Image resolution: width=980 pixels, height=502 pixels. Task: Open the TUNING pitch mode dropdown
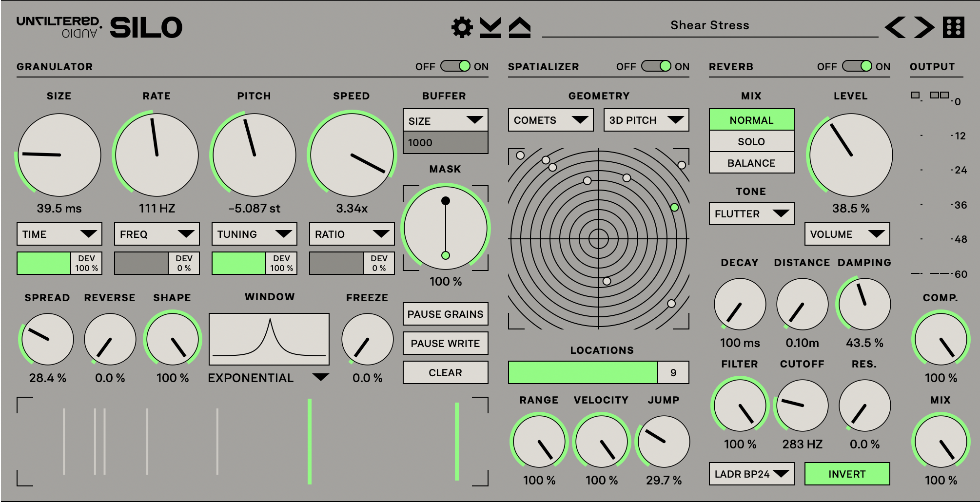pos(255,234)
